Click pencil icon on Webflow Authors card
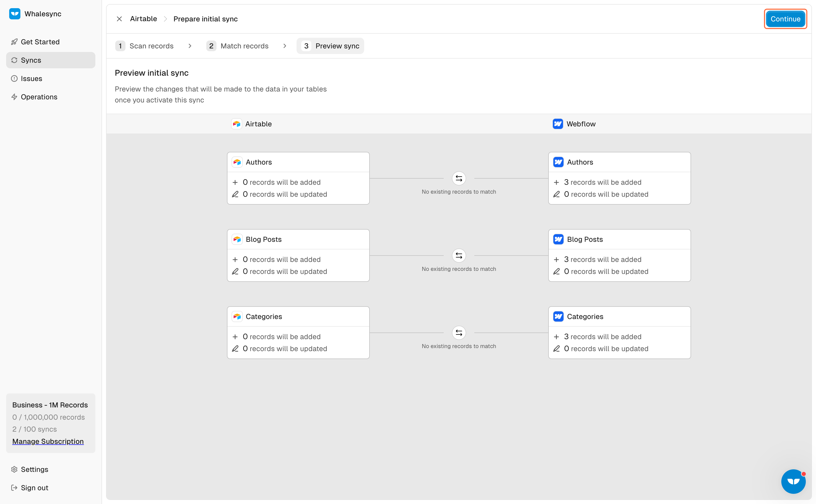 [556, 194]
